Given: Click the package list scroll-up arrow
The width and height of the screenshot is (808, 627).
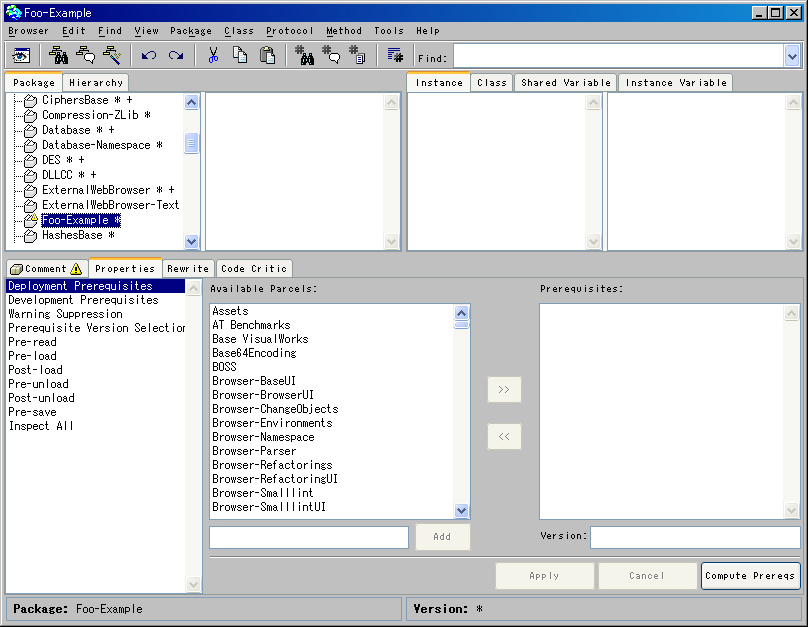Looking at the screenshot, I should click(x=191, y=102).
